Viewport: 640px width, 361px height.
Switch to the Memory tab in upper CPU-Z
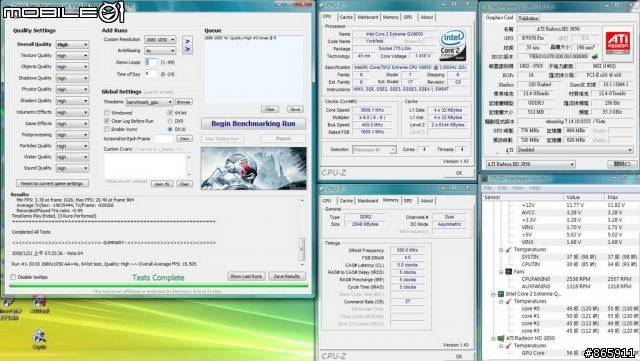(x=391, y=17)
